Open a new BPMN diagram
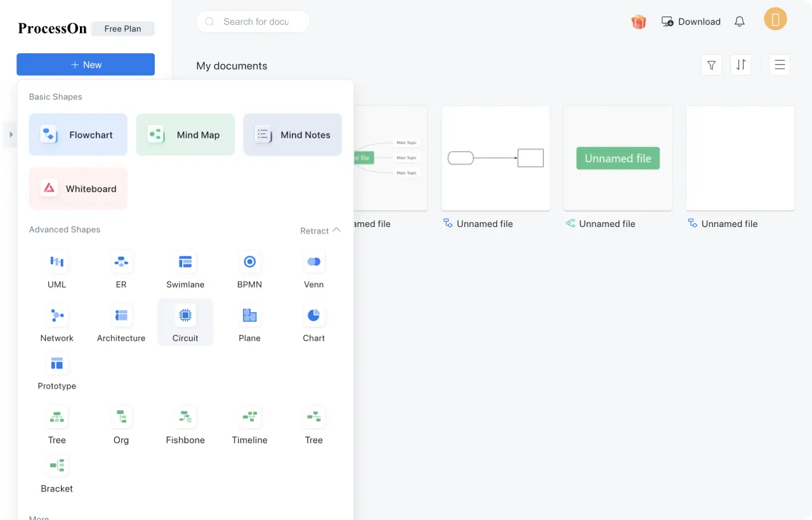The height and width of the screenshot is (520, 812). tap(249, 262)
